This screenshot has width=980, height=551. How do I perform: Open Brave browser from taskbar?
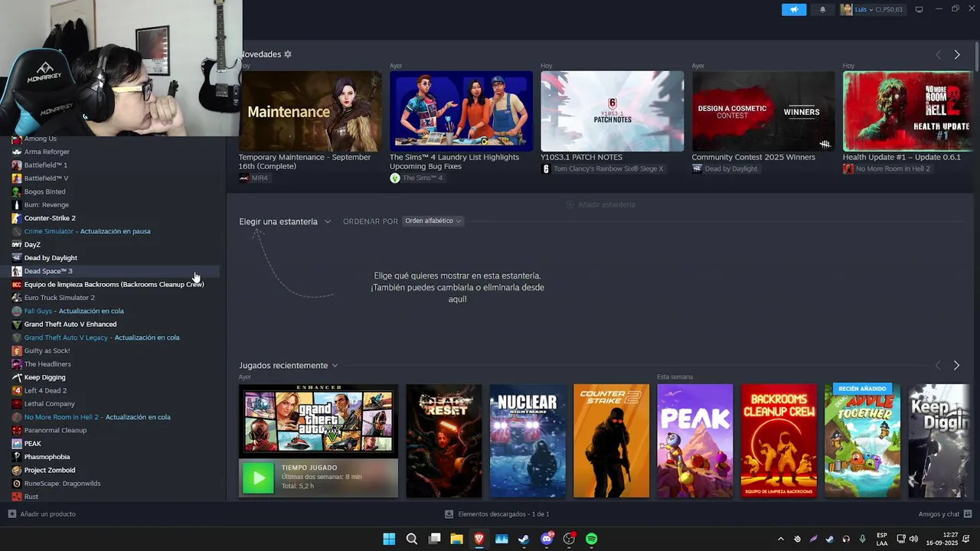[479, 539]
